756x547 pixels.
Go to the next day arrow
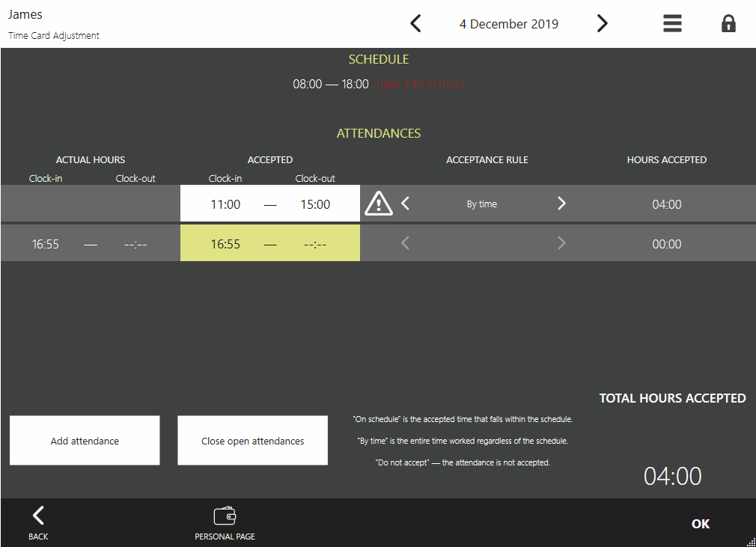[602, 24]
